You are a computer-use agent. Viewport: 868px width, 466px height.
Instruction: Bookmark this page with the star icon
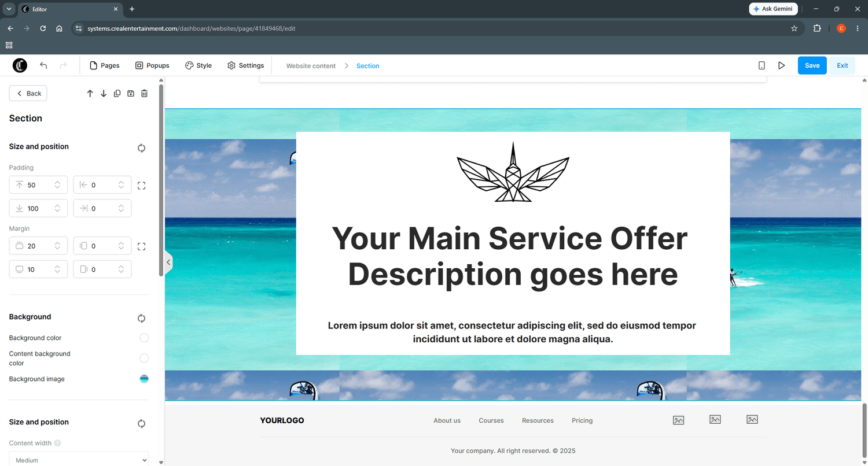pos(794,28)
